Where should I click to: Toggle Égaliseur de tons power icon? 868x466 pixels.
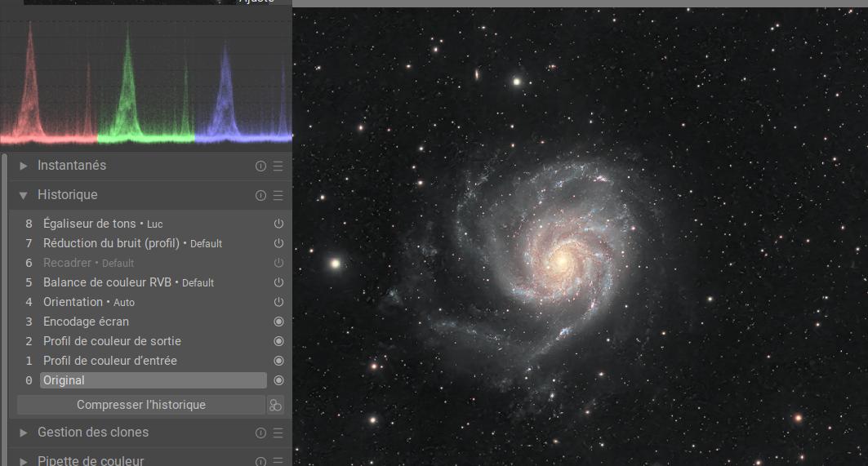pyautogui.click(x=278, y=224)
